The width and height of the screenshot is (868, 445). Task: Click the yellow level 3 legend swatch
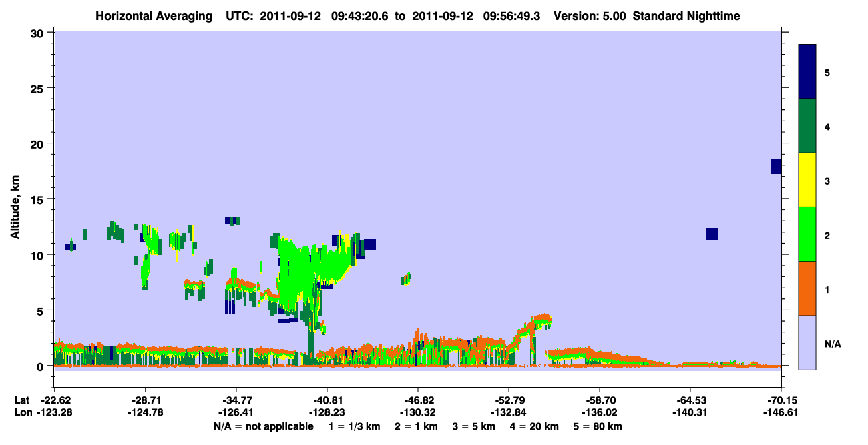(807, 180)
